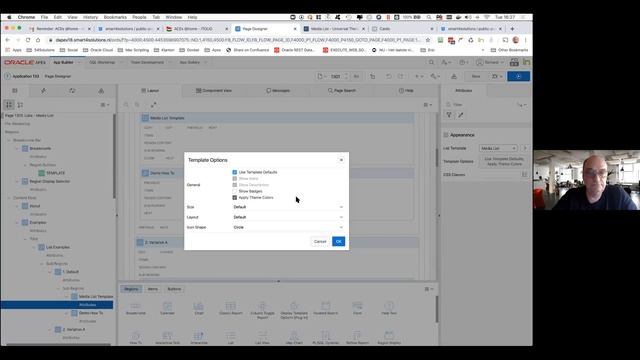Open the Application 133 breadcrumb link
Screen dimensions: 640x360
25,76
